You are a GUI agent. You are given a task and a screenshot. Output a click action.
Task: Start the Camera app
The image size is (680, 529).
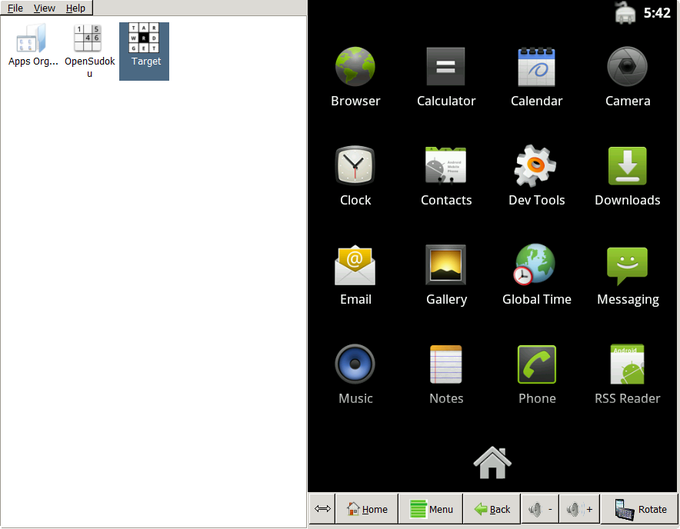[x=627, y=76]
